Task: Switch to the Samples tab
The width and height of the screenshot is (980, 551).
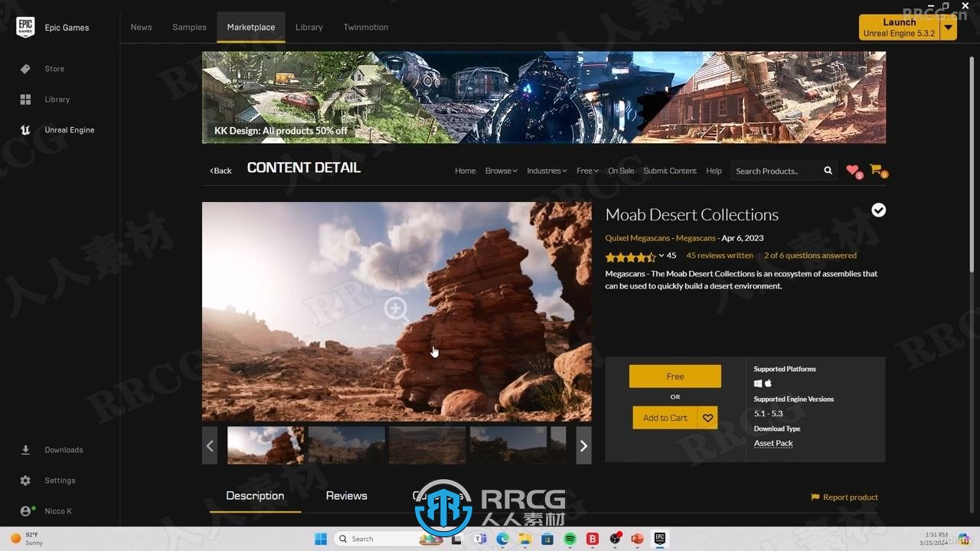Action: coord(189,27)
